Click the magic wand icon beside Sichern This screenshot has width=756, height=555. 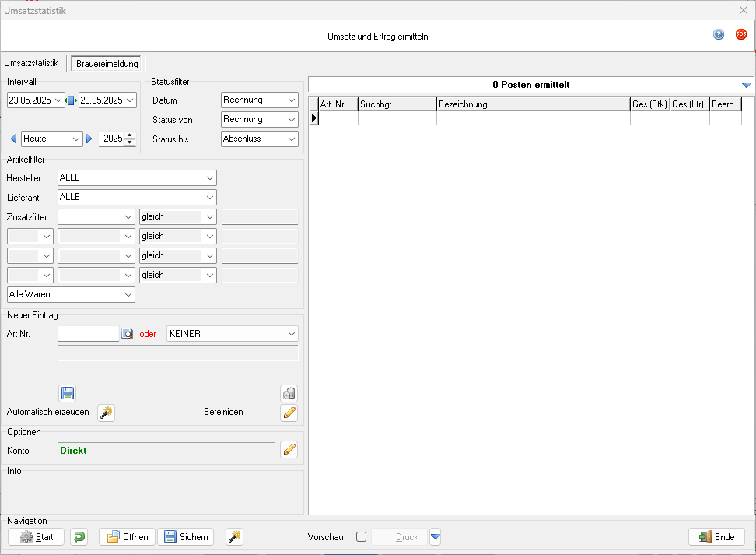(x=234, y=537)
